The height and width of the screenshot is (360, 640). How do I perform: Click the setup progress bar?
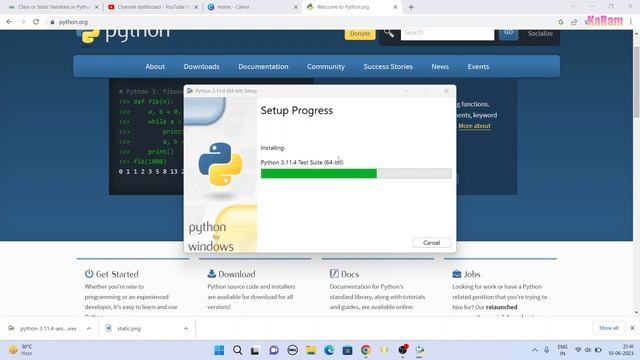[356, 173]
